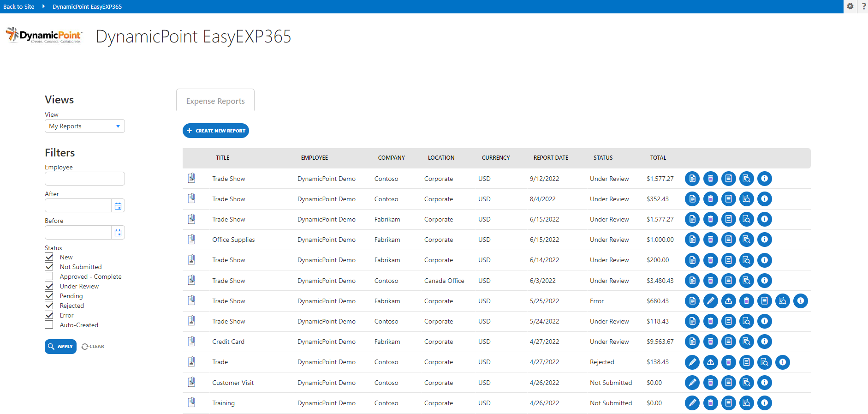Viewport: 868px width, 414px height.
Task: Click the REPORT DATE column header
Action: tap(551, 158)
